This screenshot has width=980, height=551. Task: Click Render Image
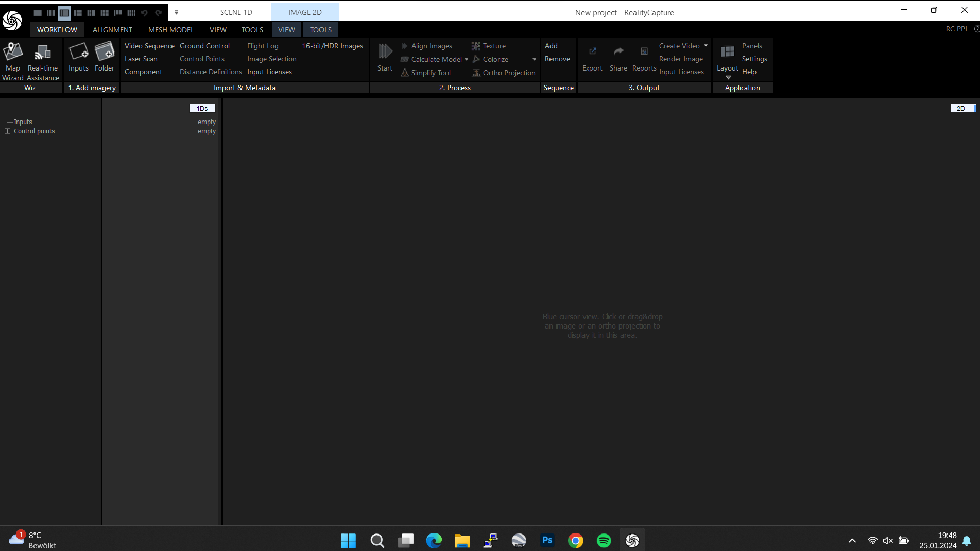681,59
